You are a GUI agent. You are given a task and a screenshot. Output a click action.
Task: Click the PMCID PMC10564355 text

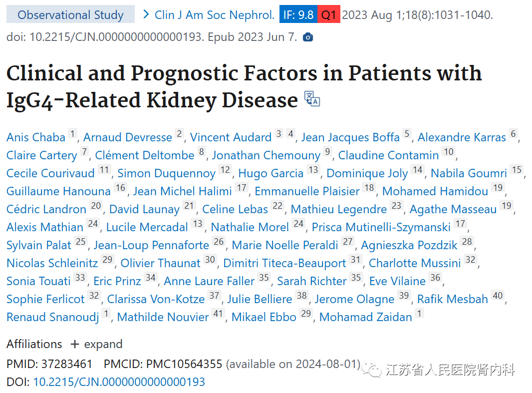pos(184,364)
